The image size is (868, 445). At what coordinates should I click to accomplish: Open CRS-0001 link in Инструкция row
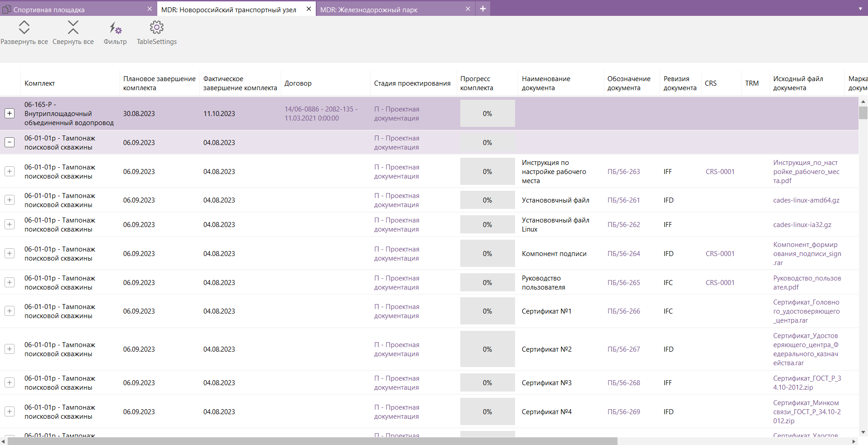click(x=720, y=172)
